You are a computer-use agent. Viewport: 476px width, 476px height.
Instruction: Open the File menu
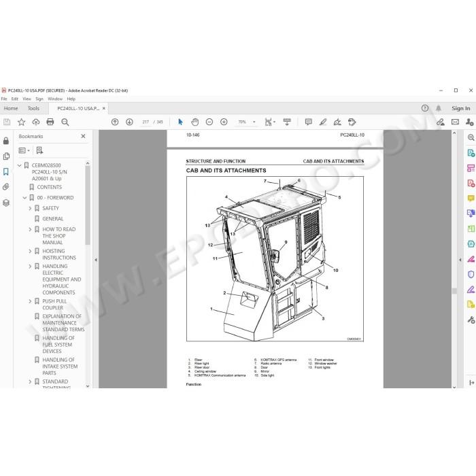click(x=4, y=99)
